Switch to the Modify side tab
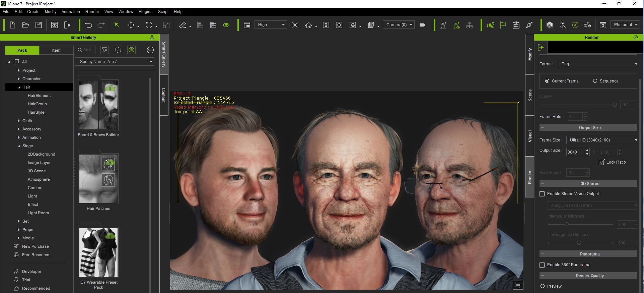644x293 pixels. [x=530, y=54]
